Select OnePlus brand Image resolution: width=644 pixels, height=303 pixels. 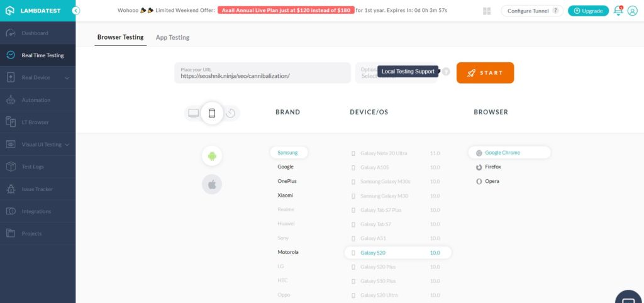tap(287, 181)
